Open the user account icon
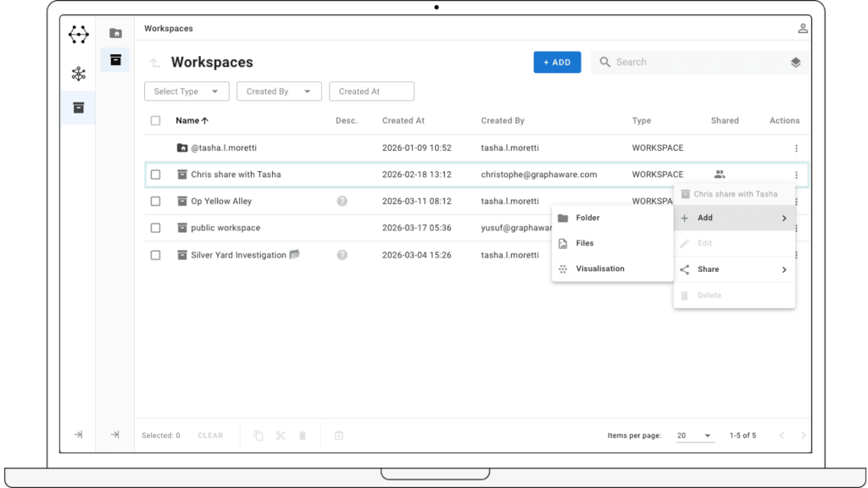868x488 pixels. pos(803,28)
